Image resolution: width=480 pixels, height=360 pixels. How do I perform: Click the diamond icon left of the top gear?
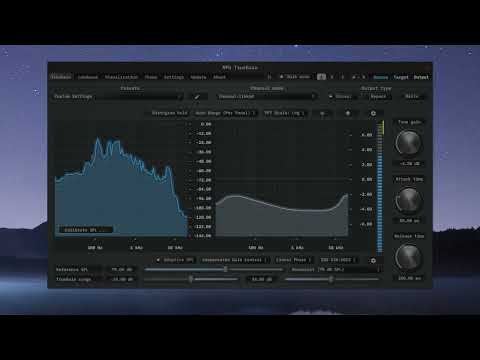pyautogui.click(x=348, y=113)
